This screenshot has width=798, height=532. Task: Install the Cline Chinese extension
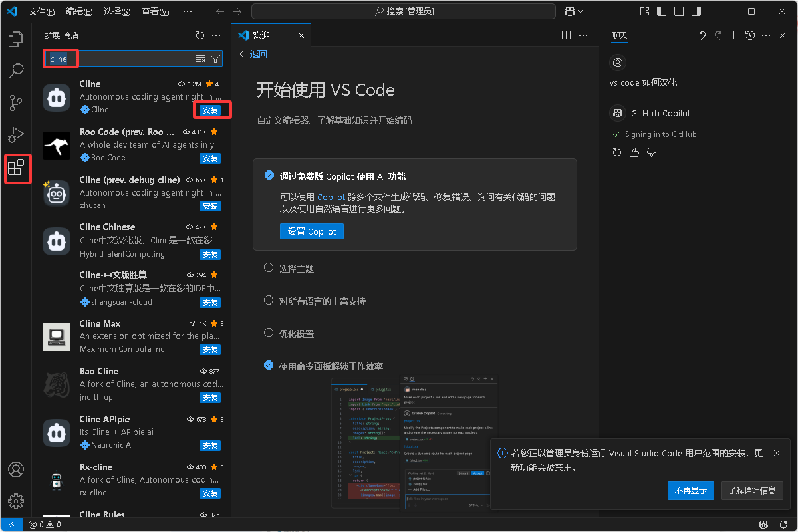[210, 255]
